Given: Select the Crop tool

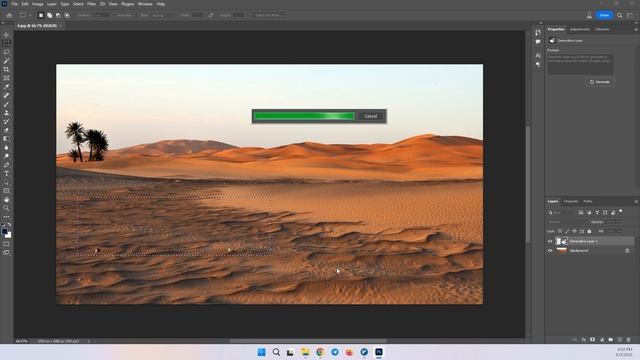Looking at the screenshot, I should point(7,69).
